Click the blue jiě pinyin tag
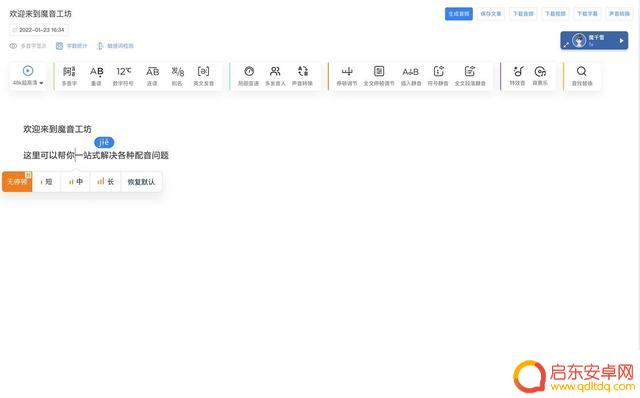 pos(104,142)
